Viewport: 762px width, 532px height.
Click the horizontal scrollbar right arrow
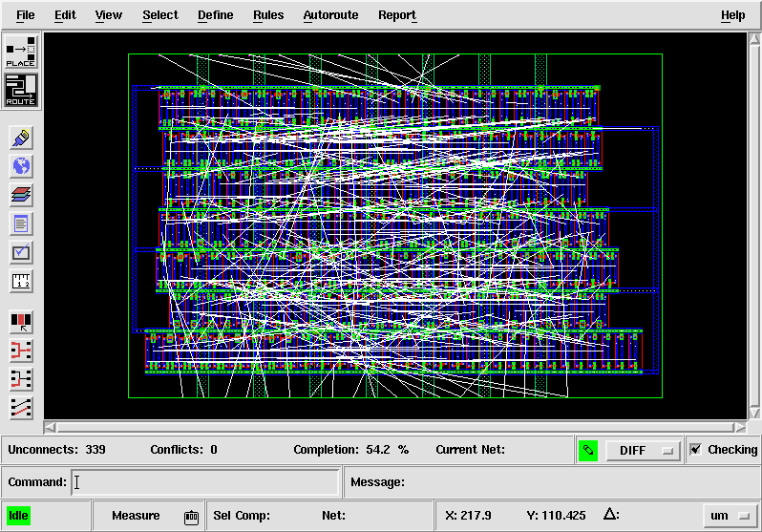coord(740,428)
